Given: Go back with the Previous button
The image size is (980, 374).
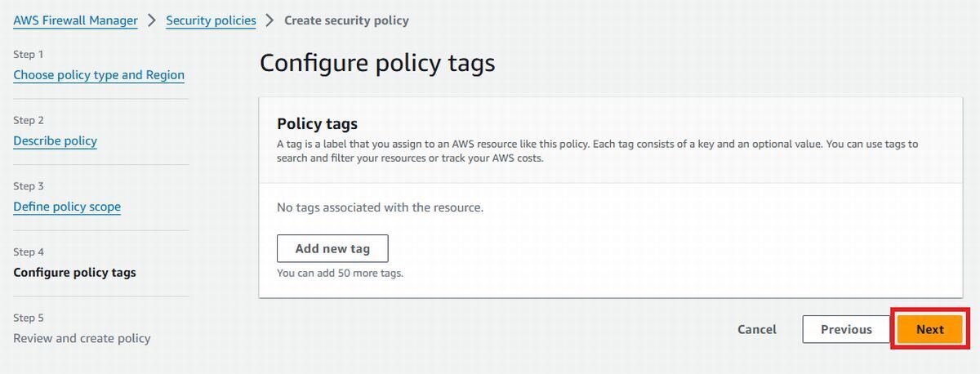Looking at the screenshot, I should (846, 329).
